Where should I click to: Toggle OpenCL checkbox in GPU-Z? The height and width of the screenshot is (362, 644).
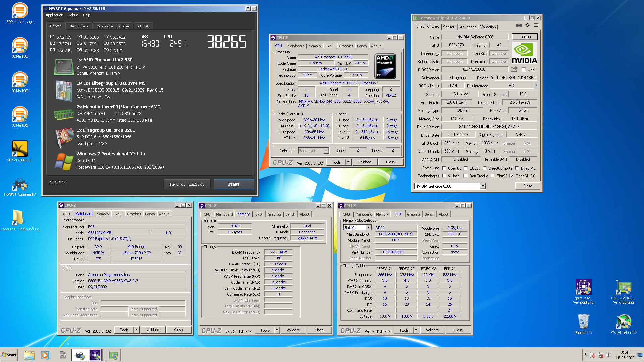(x=444, y=168)
